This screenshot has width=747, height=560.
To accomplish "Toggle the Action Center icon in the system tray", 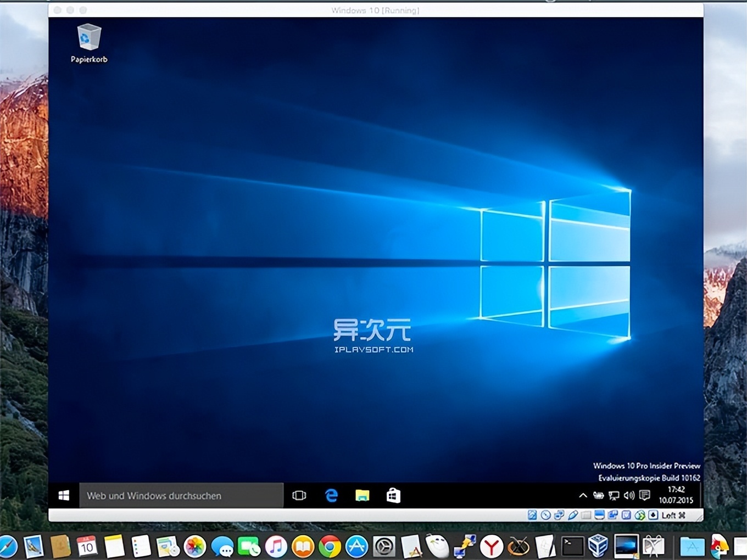I will [x=644, y=495].
